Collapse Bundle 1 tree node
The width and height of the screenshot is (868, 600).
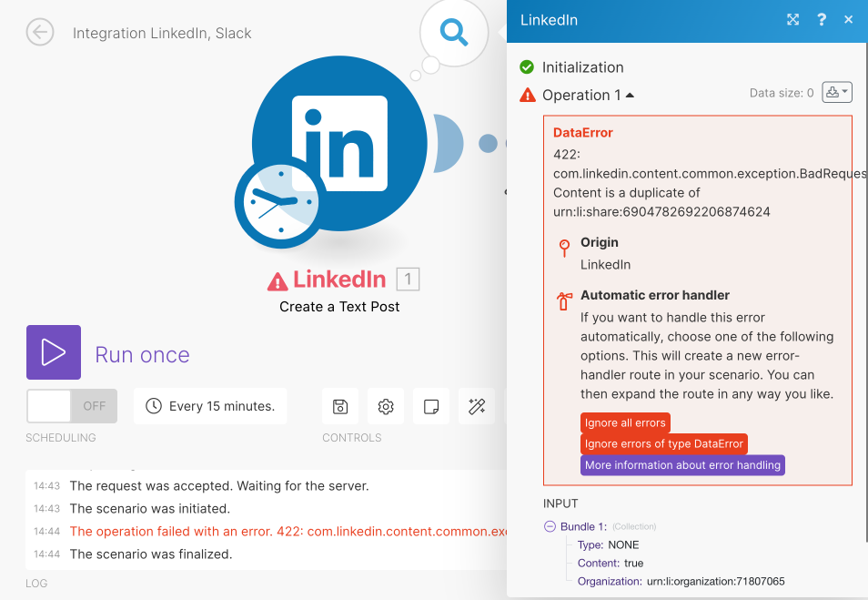(550, 526)
